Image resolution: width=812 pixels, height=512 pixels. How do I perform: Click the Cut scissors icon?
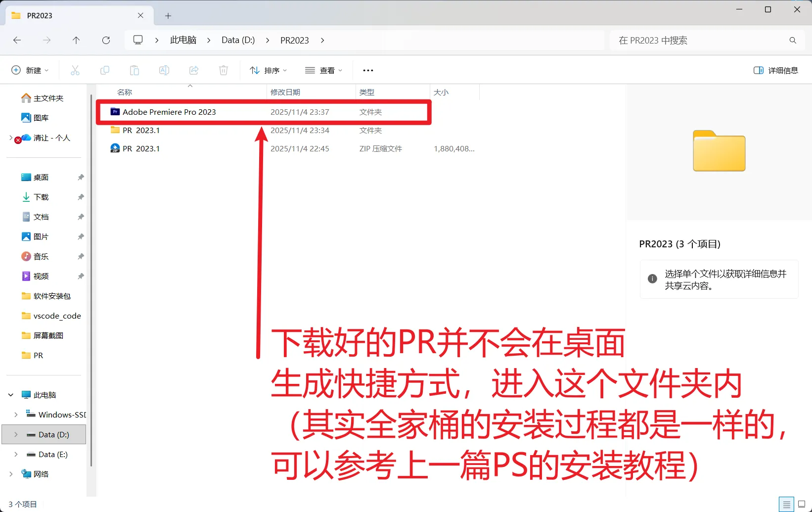[x=75, y=70]
